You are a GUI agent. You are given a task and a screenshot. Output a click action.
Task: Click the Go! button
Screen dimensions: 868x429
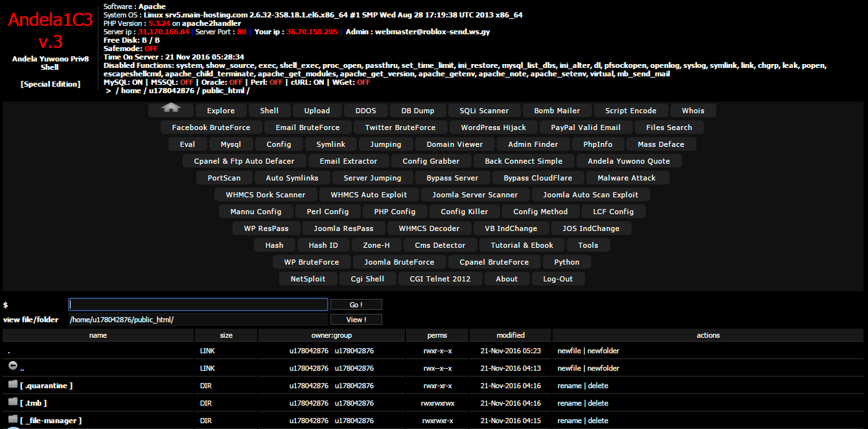click(x=356, y=304)
